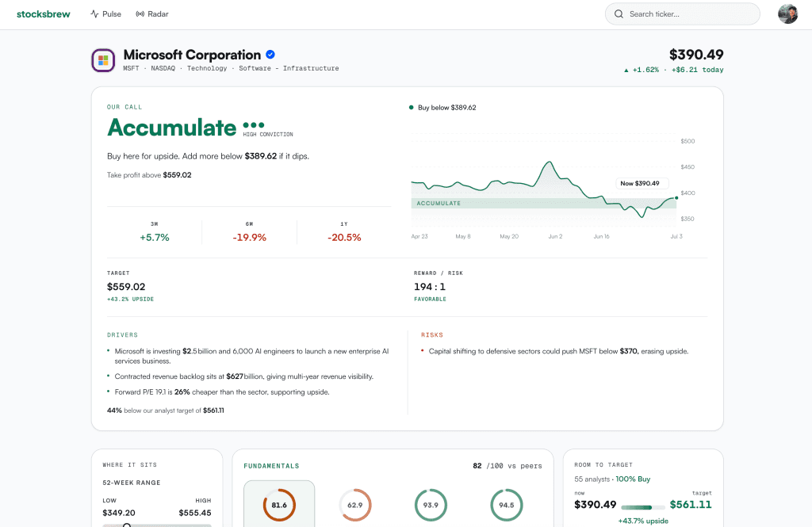Click the green current-price dot on chart
The width and height of the screenshot is (812, 527).
click(676, 198)
